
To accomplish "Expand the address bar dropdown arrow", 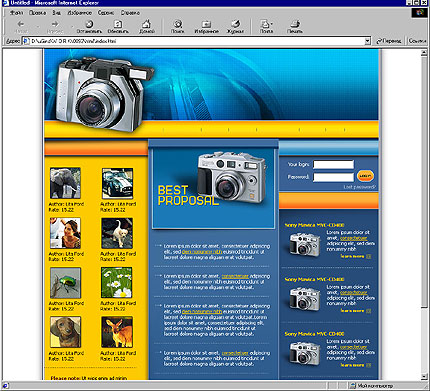I will coord(367,41).
